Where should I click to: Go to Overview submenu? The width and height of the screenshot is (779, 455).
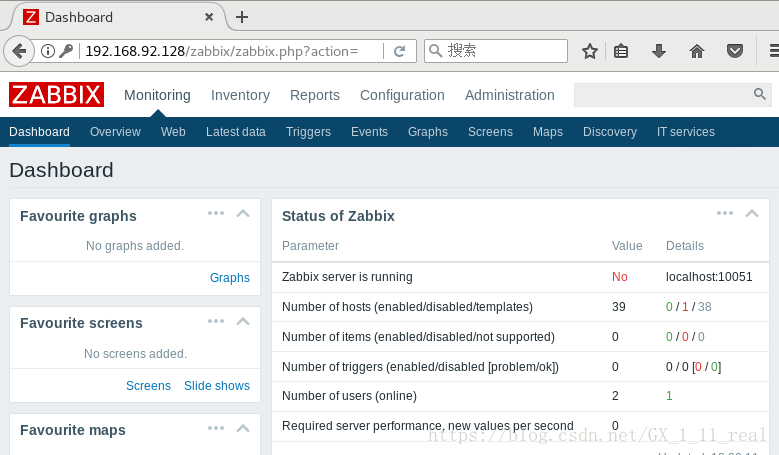coord(115,132)
